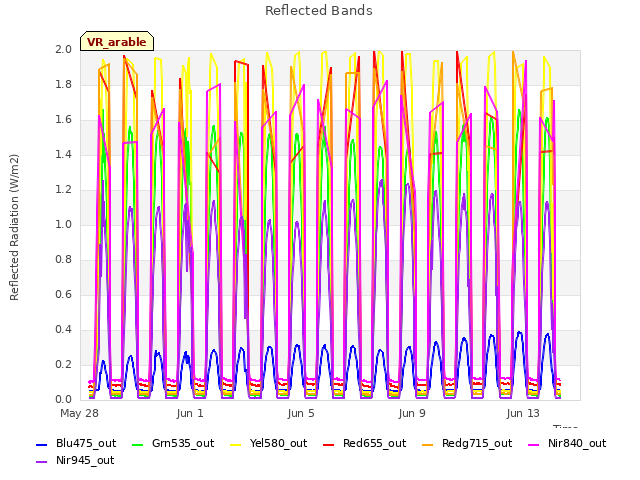The width and height of the screenshot is (640, 480).
Task: Click the yellow Yel580_out legend swatch
Action: (x=236, y=444)
